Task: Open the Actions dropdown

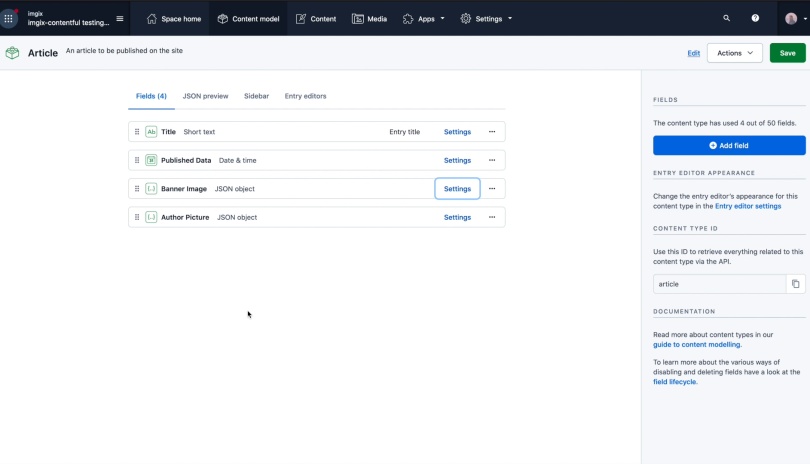Action: (x=735, y=53)
